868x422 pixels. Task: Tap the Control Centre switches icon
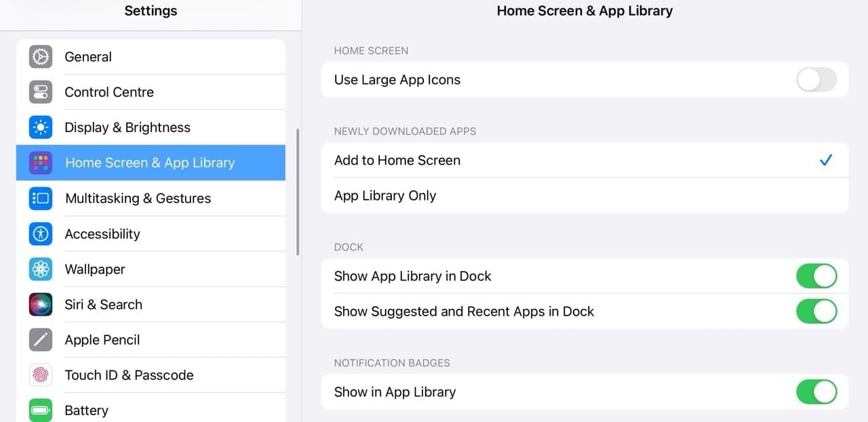41,92
